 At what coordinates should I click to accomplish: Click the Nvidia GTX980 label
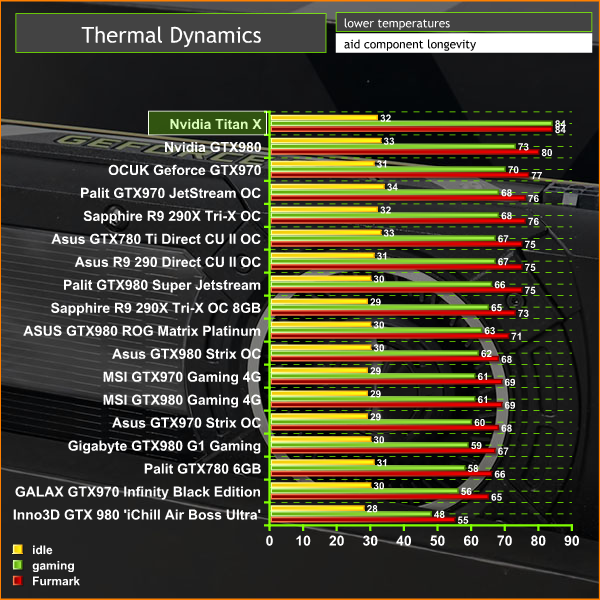click(213, 147)
